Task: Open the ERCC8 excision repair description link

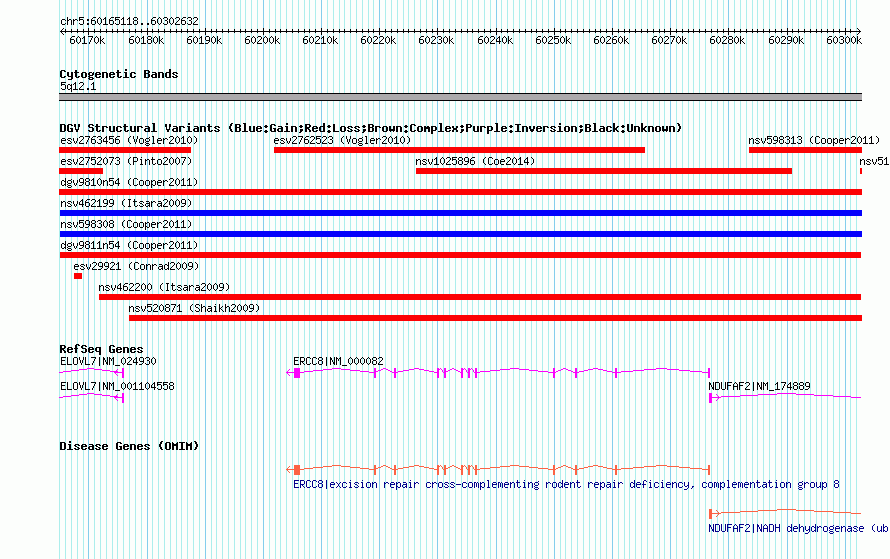Action: pos(566,485)
